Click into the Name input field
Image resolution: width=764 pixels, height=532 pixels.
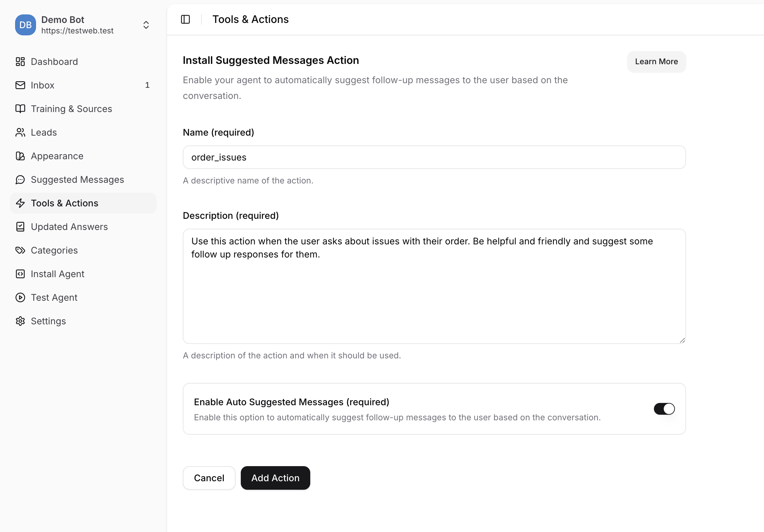433,157
